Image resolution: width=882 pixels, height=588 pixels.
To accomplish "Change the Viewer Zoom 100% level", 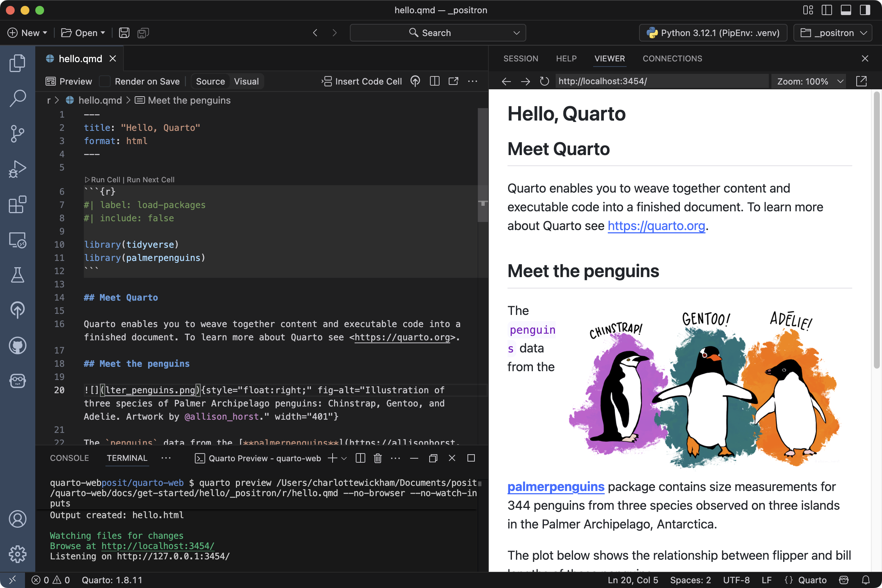I will coord(809,81).
